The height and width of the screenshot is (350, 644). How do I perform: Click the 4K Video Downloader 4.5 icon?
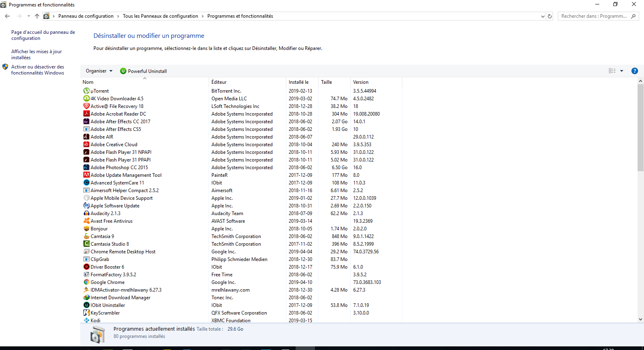tap(86, 99)
